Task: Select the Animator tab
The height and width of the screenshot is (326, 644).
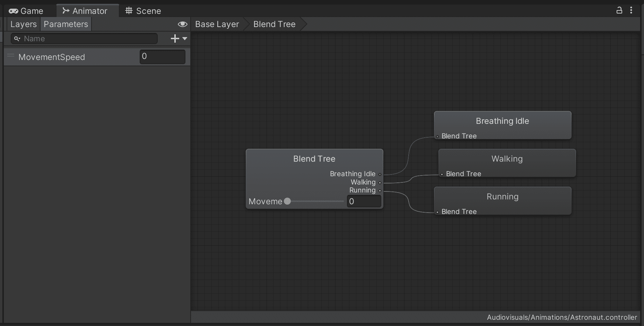Action: point(85,11)
